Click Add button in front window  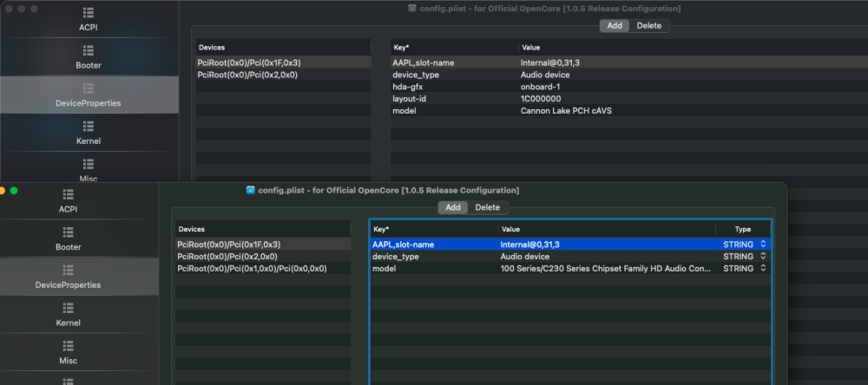pos(453,207)
